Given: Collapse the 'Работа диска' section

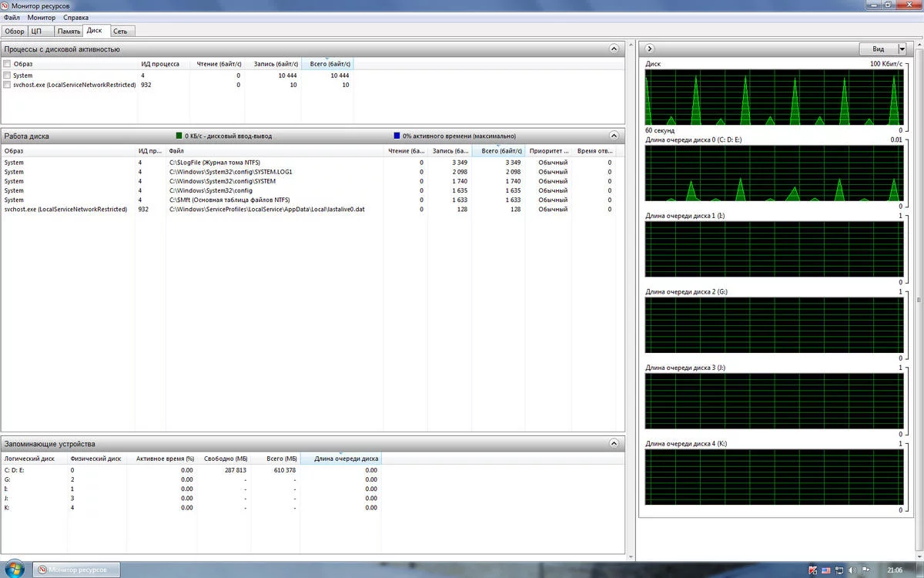Looking at the screenshot, I should pyautogui.click(x=614, y=136).
